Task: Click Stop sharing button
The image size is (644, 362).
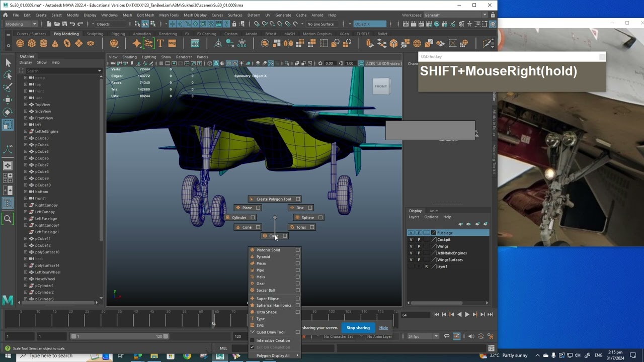Action: pyautogui.click(x=358, y=328)
